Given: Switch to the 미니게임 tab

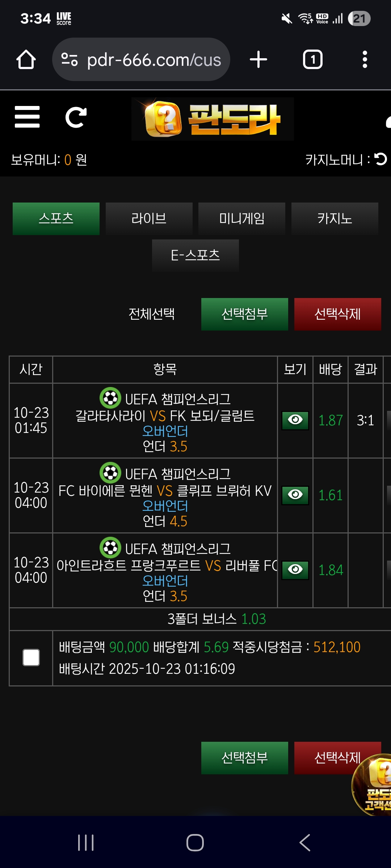Looking at the screenshot, I should (x=242, y=219).
